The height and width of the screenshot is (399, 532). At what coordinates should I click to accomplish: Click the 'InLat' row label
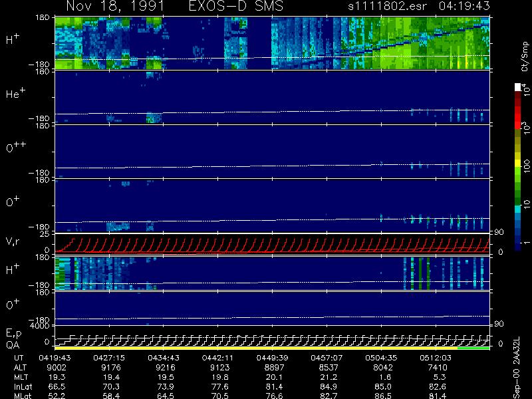23,386
